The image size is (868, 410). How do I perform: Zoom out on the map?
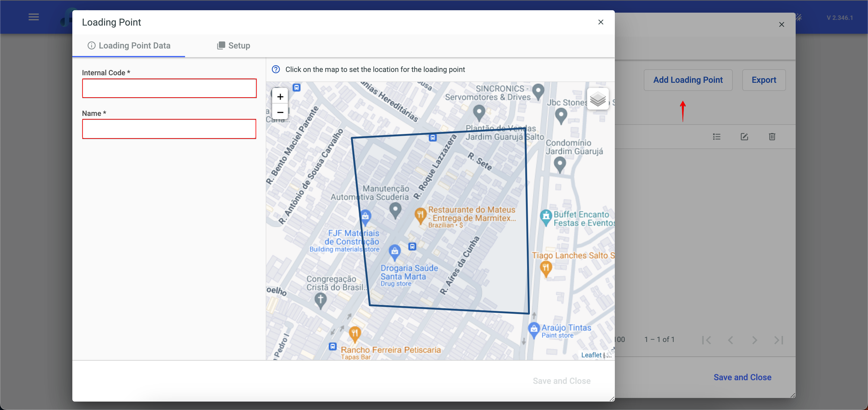point(280,112)
